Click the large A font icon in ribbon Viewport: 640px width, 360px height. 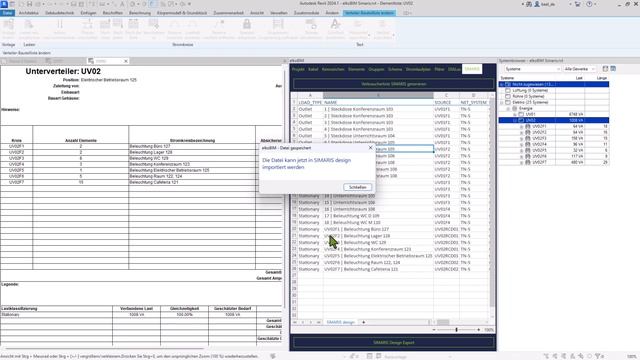[x=335, y=24]
